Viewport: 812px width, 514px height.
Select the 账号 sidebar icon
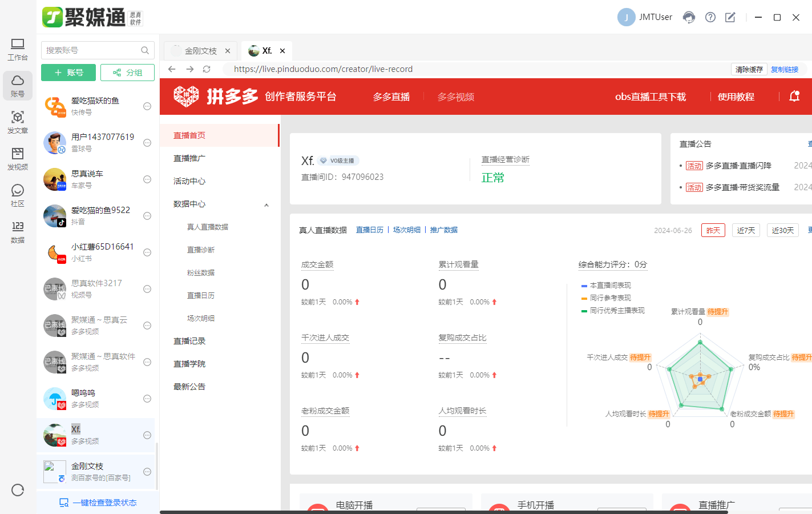point(17,86)
